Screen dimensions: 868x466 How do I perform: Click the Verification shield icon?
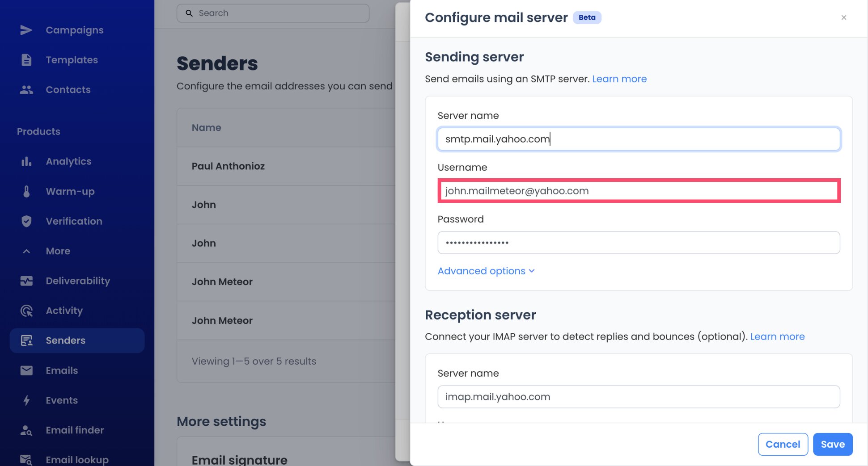click(26, 221)
